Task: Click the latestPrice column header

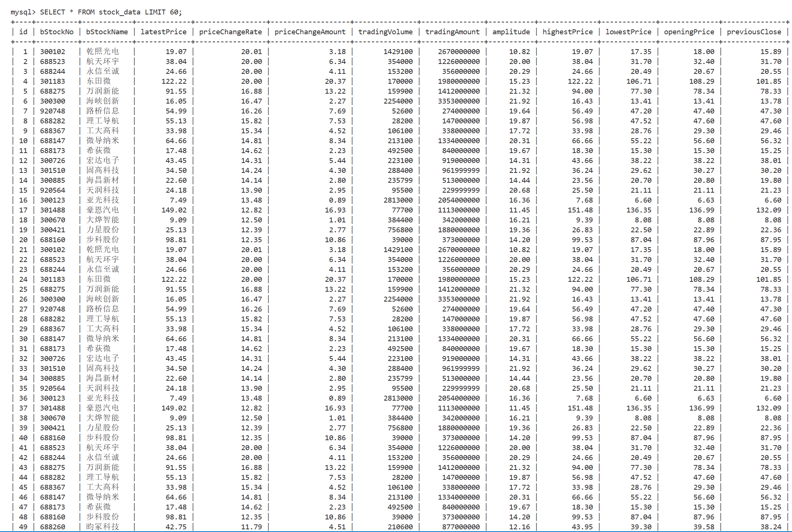Action: pos(163,32)
